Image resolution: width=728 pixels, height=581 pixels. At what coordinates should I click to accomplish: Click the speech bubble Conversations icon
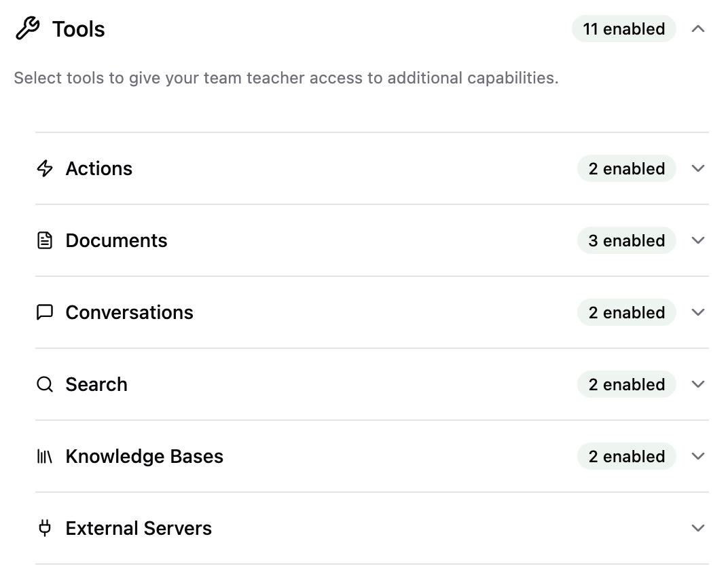coord(44,312)
